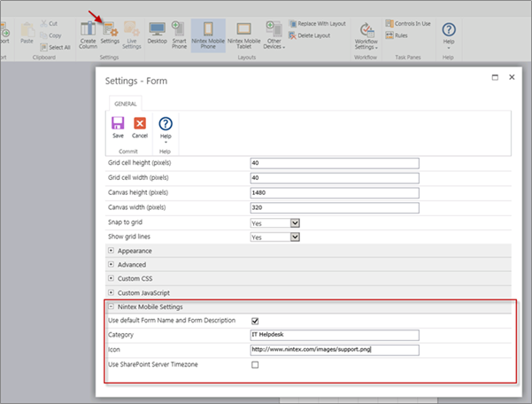The height and width of the screenshot is (404, 532).
Task: Open Workflow Settings in the ribbon
Action: click(x=366, y=34)
